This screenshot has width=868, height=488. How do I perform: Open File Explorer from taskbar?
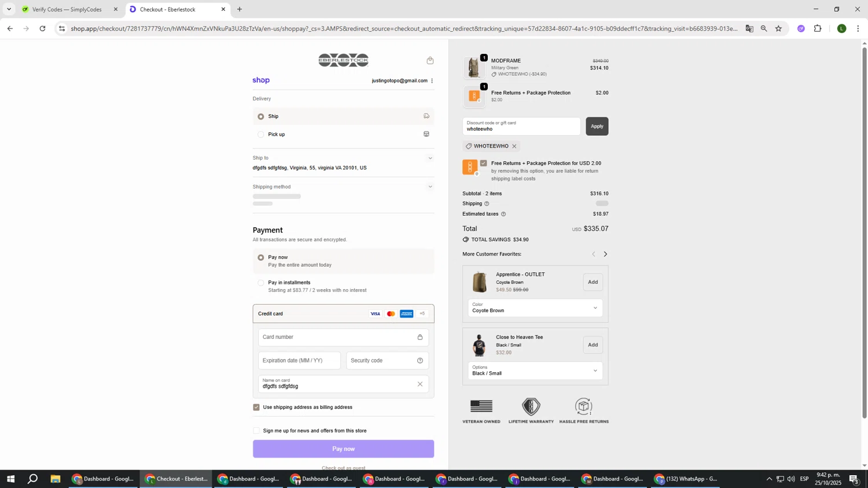56,479
